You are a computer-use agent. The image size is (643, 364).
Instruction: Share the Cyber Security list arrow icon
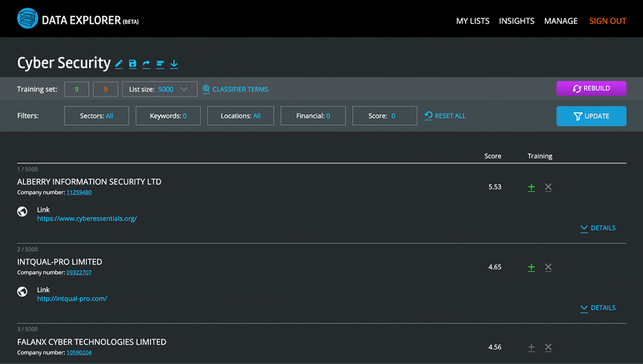[x=146, y=64]
